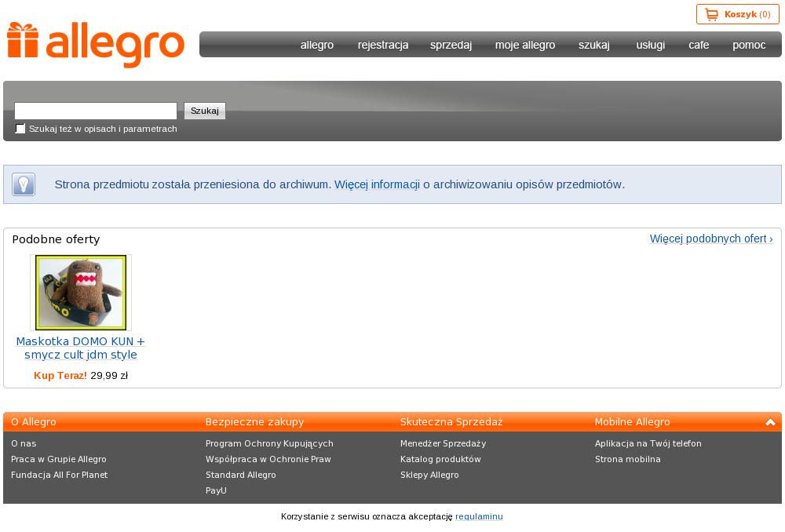The width and height of the screenshot is (785, 532).
Task: Open the Koszyk shopping cart
Action: tap(737, 14)
